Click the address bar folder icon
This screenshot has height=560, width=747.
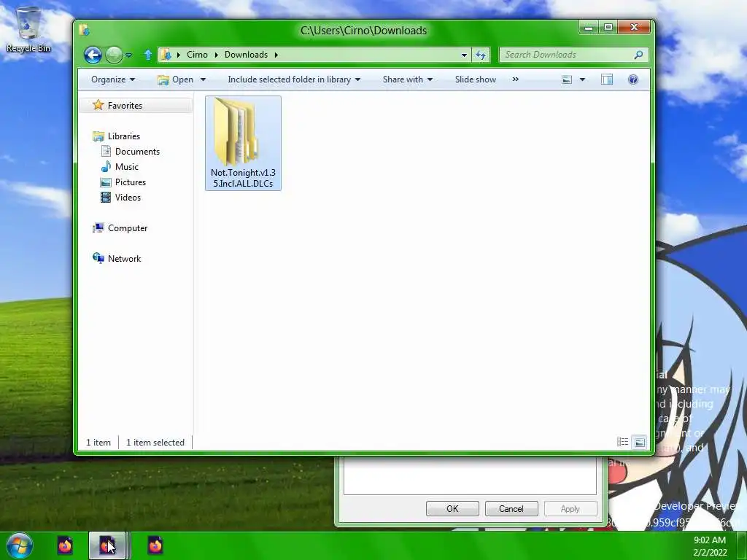click(x=166, y=55)
